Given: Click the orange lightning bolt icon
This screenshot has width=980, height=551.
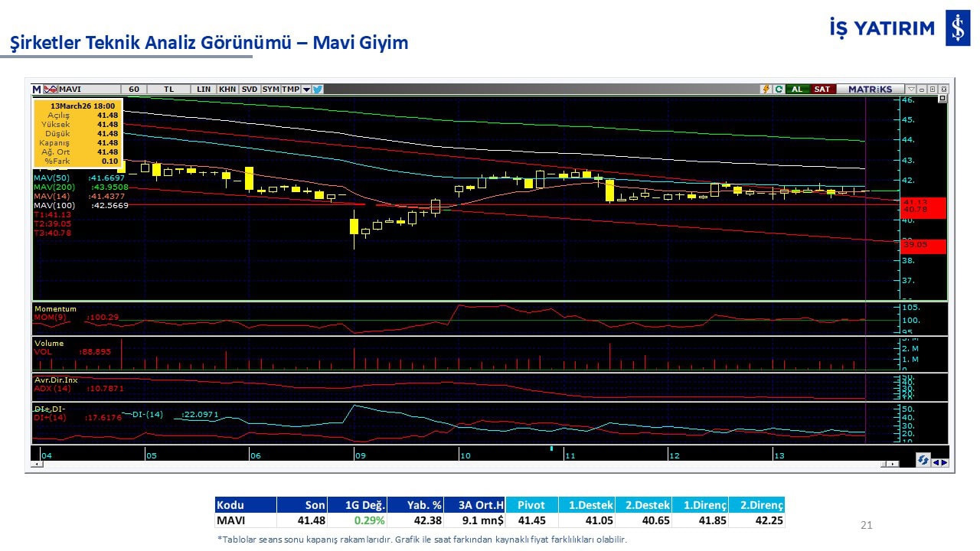Looking at the screenshot, I should (x=766, y=90).
